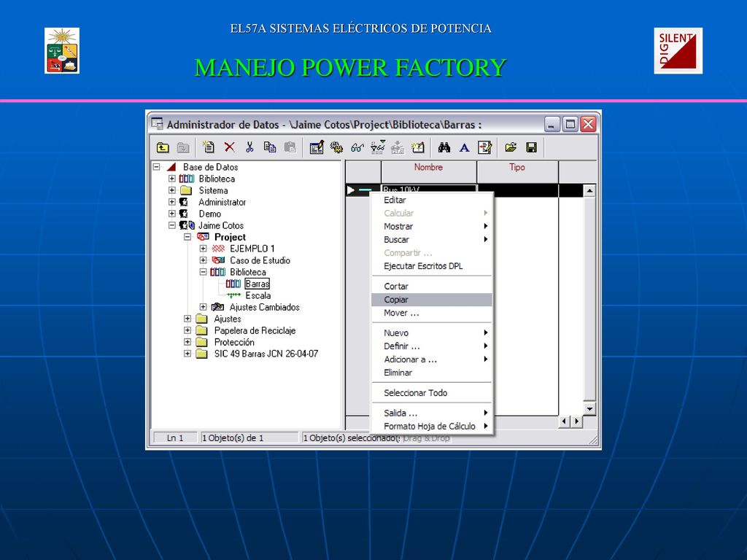The image size is (747, 560).
Task: Click the grayed paste clipboard icon
Action: [x=290, y=147]
